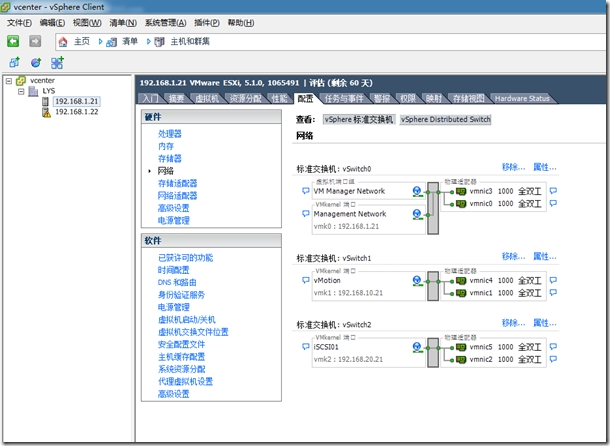
Task: Select host 192.168.1.22 in tree
Action: (77, 112)
